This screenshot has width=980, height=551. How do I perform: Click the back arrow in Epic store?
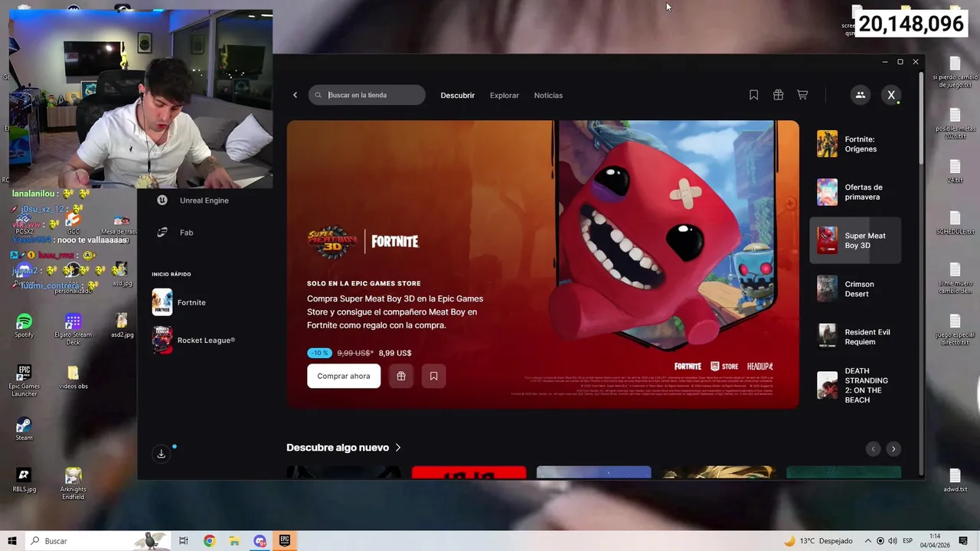coord(295,95)
